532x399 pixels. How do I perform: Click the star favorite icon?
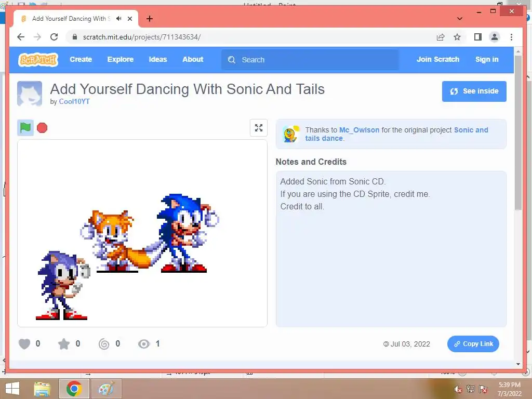coord(64,344)
